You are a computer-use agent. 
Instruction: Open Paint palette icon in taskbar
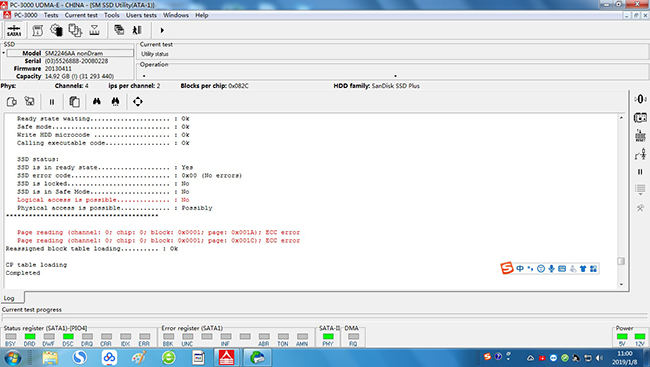(139, 357)
